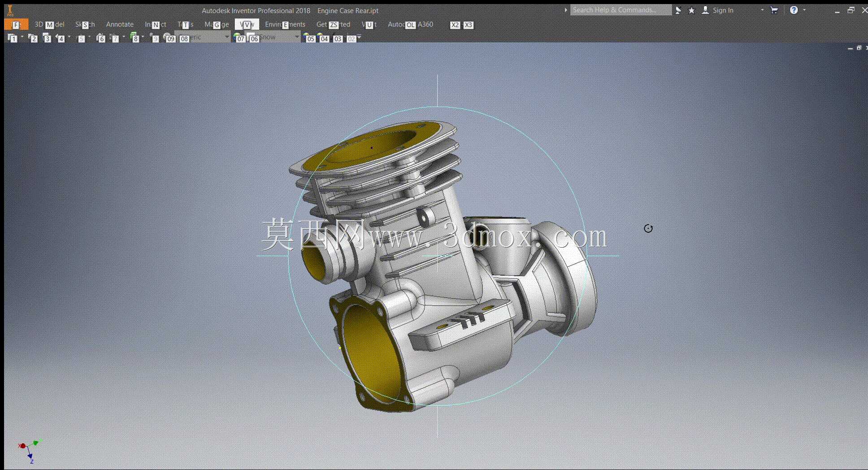Restore the inner document window

(859, 48)
